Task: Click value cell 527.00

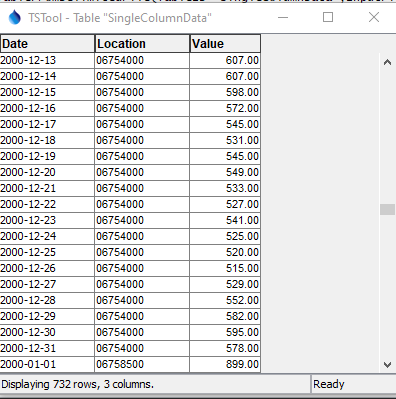Action: tap(225, 204)
